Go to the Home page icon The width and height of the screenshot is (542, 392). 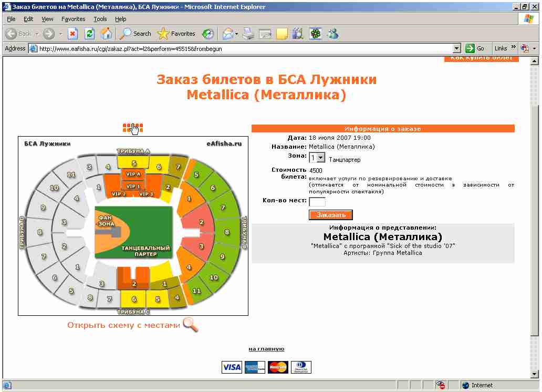[x=106, y=34]
